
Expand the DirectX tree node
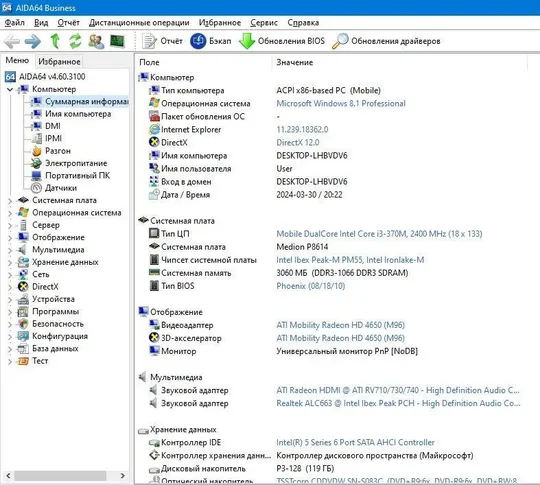tap(10, 287)
